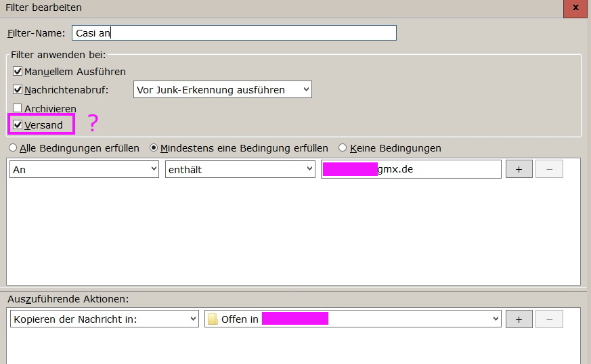
Task: Toggle the Nachrichtenabruf checkbox
Action: 18,90
